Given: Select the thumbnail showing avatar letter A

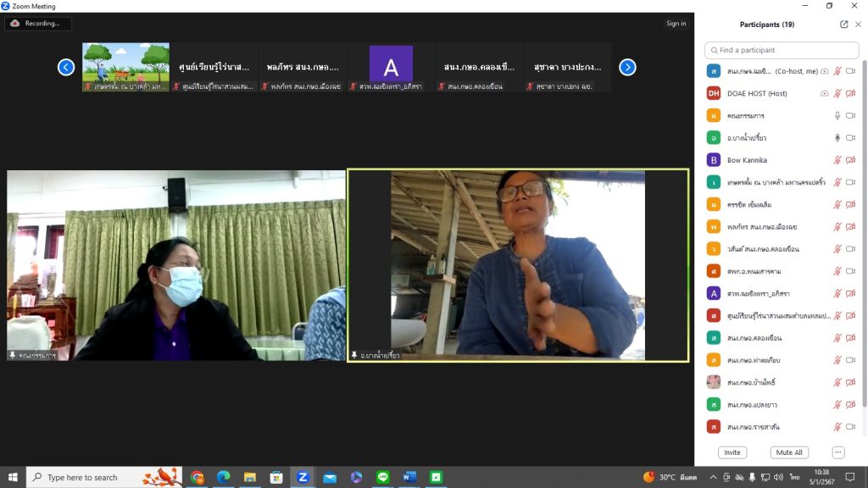Looking at the screenshot, I should click(x=391, y=67).
